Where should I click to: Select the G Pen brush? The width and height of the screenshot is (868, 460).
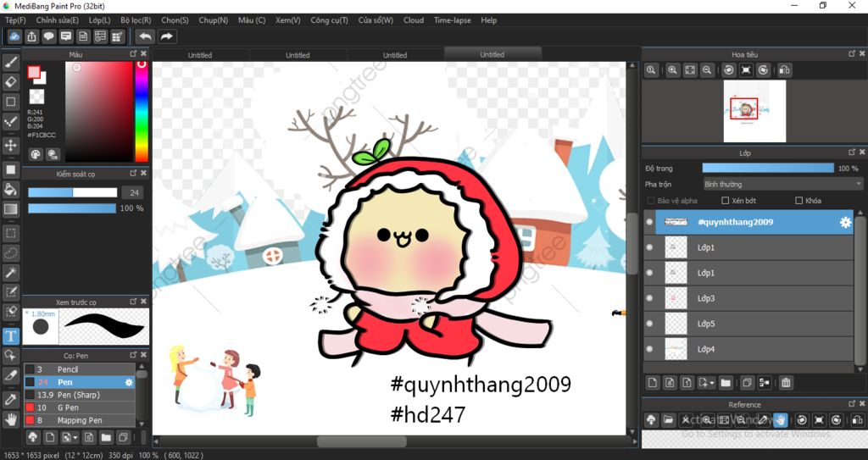pos(79,407)
